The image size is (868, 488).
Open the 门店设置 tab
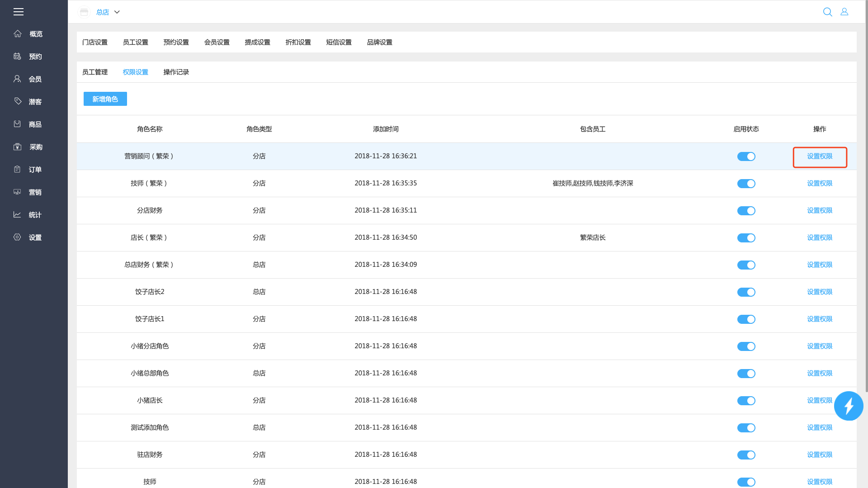(x=95, y=42)
